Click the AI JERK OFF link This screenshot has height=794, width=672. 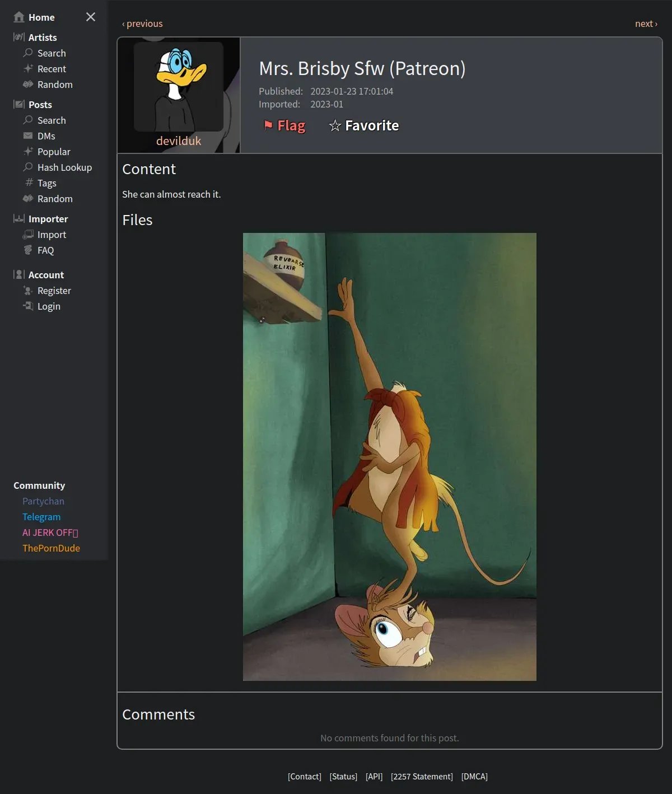(50, 532)
